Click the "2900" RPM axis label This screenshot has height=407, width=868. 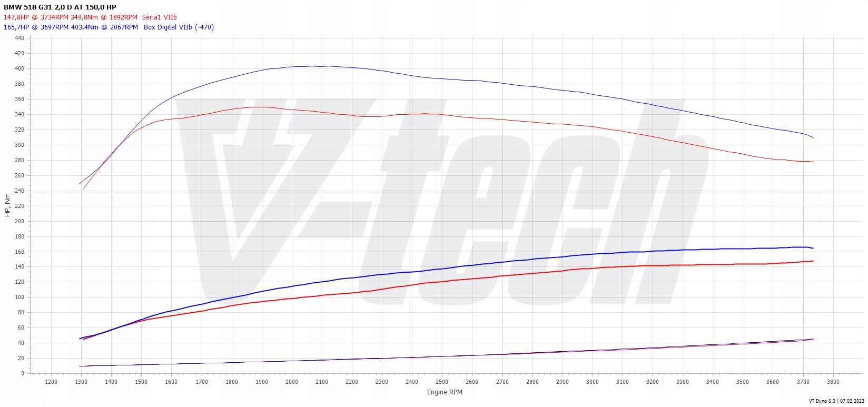pyautogui.click(x=563, y=382)
